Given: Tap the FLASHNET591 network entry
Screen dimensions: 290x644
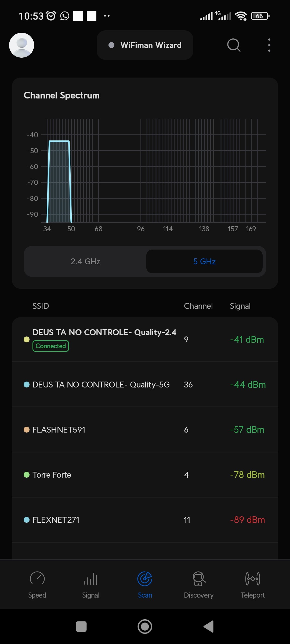Looking at the screenshot, I should click(145, 430).
